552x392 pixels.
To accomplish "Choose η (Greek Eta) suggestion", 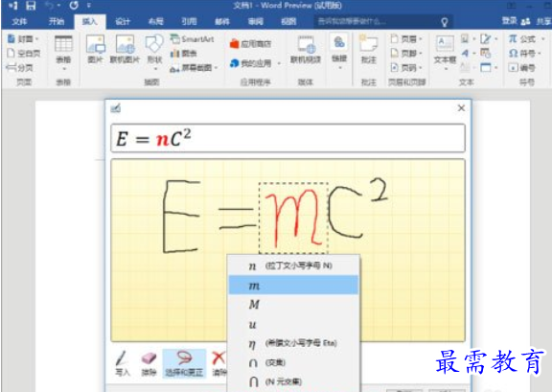I will [x=293, y=343].
